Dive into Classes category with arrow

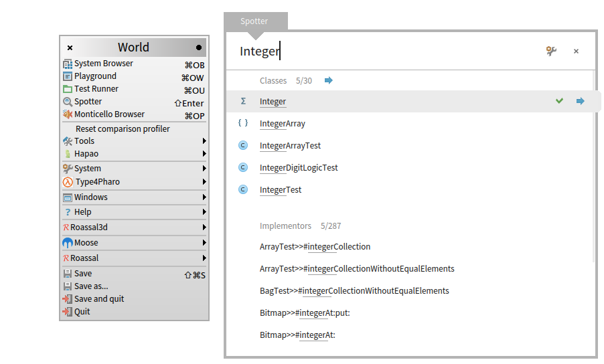(328, 80)
